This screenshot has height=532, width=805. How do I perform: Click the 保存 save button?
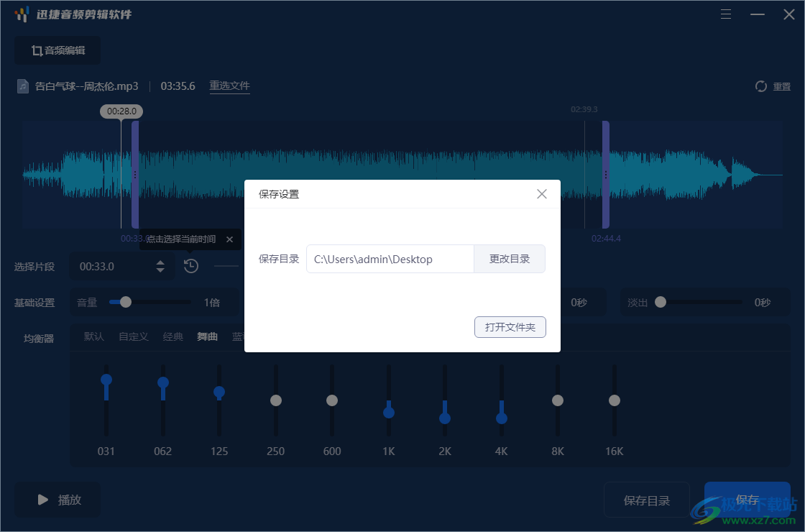click(x=747, y=500)
